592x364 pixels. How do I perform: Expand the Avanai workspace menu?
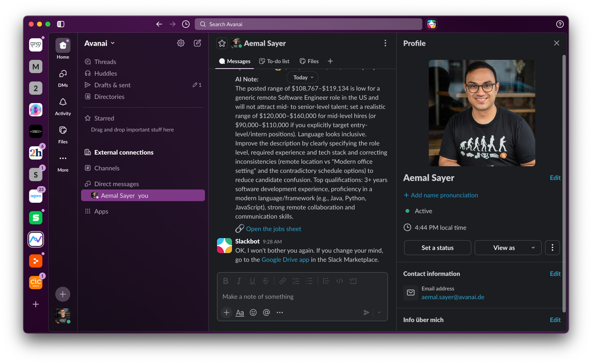click(x=100, y=43)
